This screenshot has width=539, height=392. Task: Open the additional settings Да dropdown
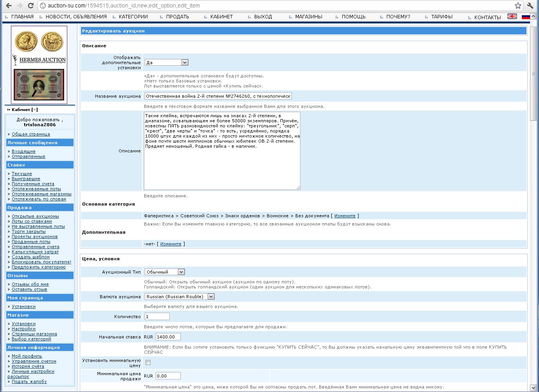166,63
